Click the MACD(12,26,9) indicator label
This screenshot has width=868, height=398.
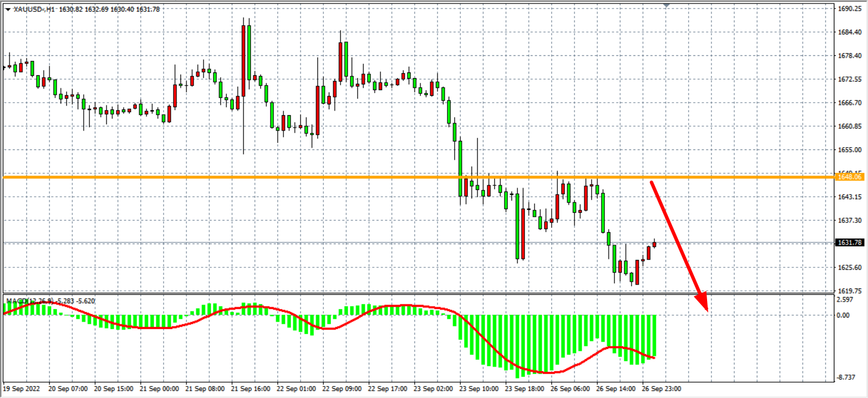pos(30,300)
